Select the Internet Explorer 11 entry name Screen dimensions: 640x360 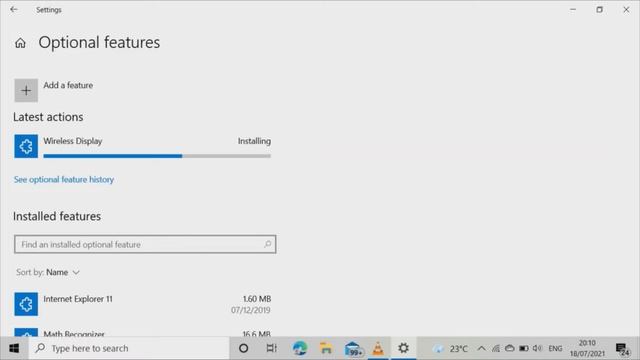click(78, 299)
